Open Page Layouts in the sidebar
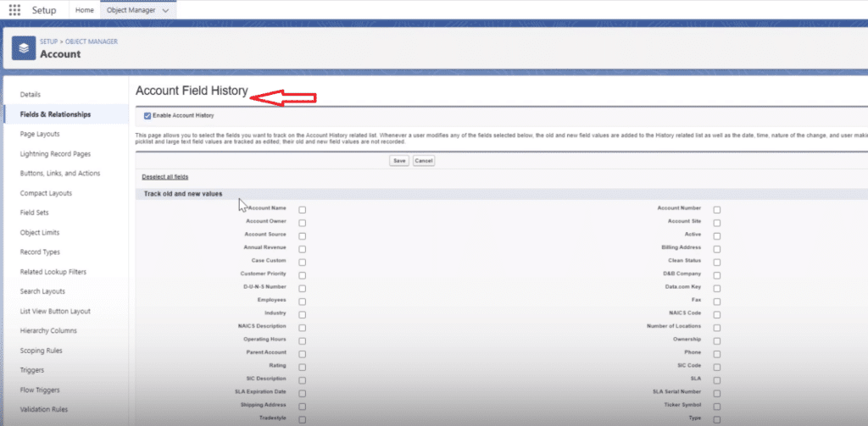The image size is (868, 426). (x=40, y=134)
